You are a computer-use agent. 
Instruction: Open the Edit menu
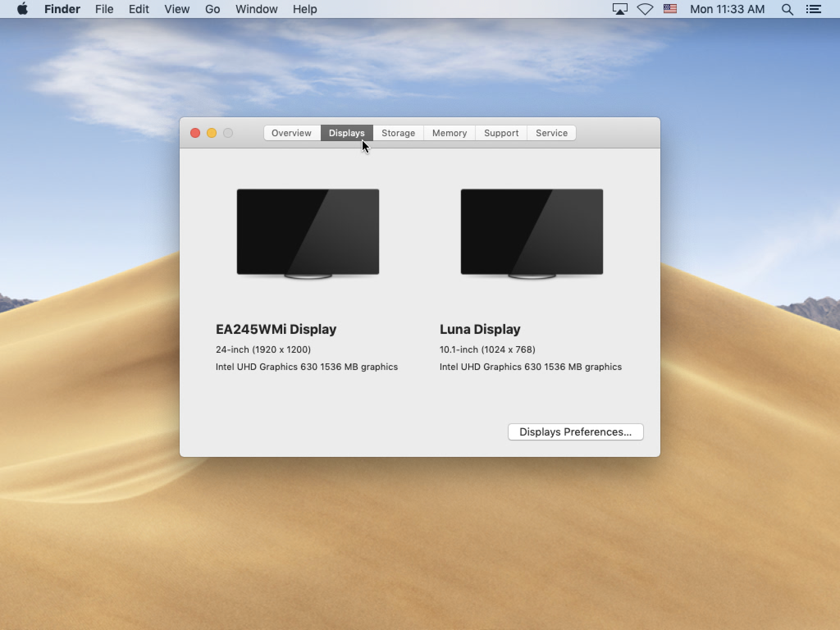tap(139, 9)
